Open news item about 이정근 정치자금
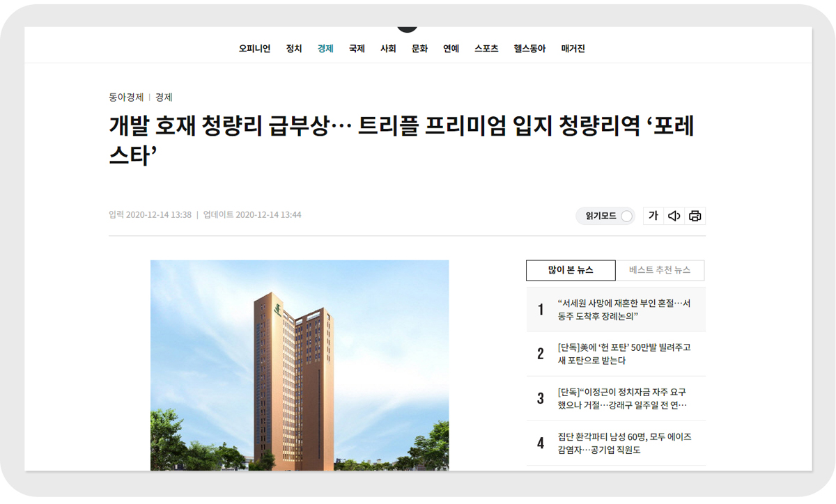This screenshot has height=504, width=836. [616, 399]
